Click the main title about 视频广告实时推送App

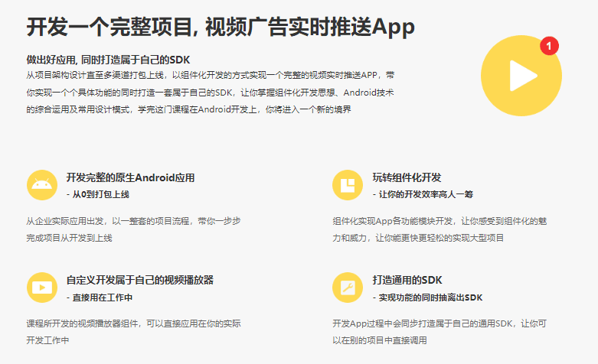tap(221, 26)
